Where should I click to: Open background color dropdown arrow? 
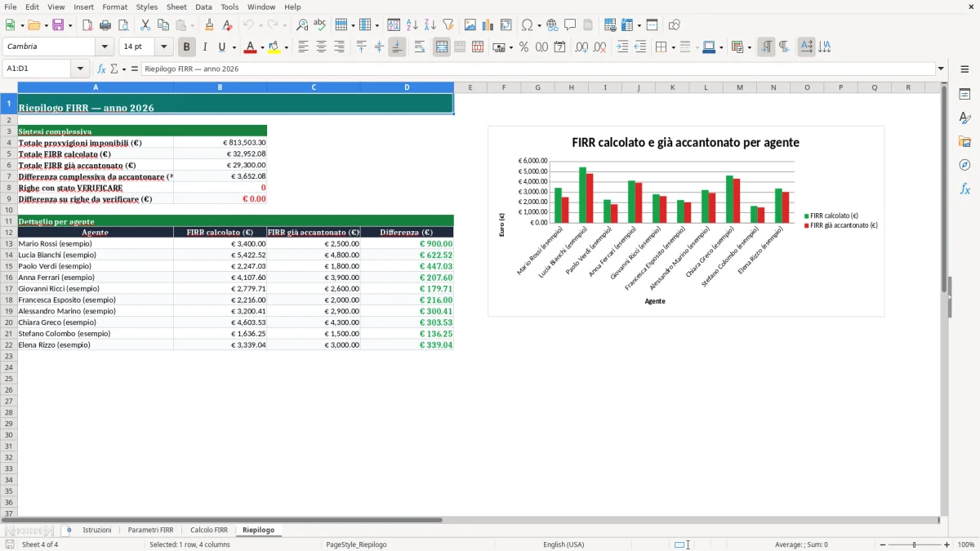[287, 47]
